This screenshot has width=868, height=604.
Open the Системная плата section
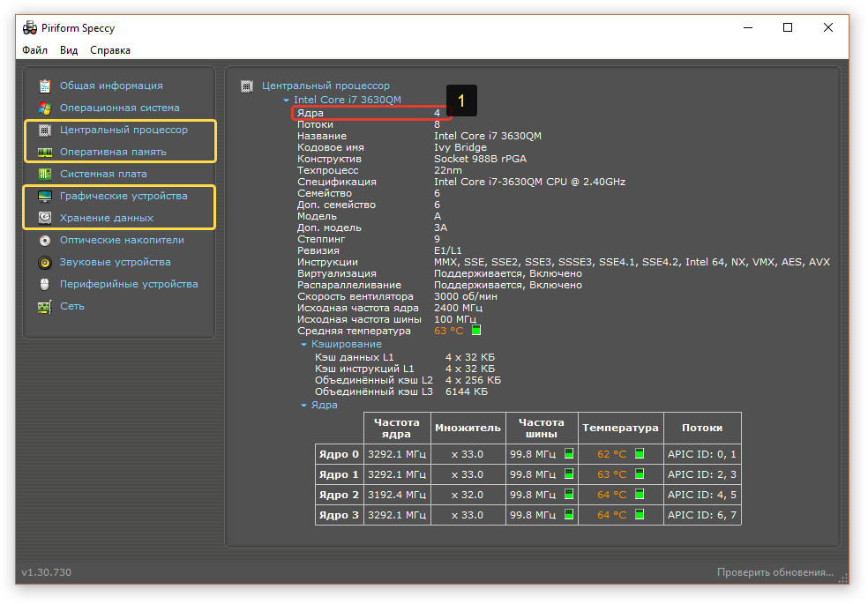click(103, 175)
